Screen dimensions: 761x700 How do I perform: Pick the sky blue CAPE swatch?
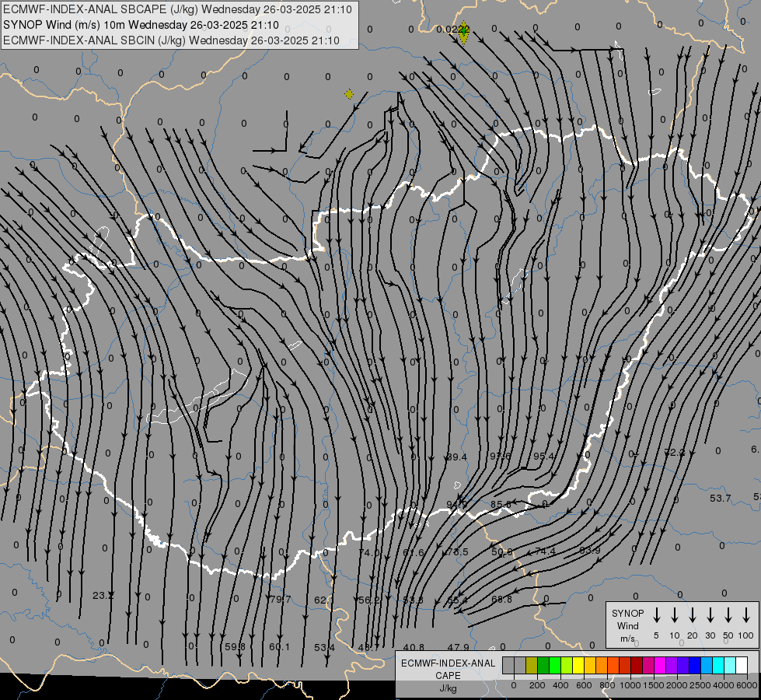coord(707,666)
